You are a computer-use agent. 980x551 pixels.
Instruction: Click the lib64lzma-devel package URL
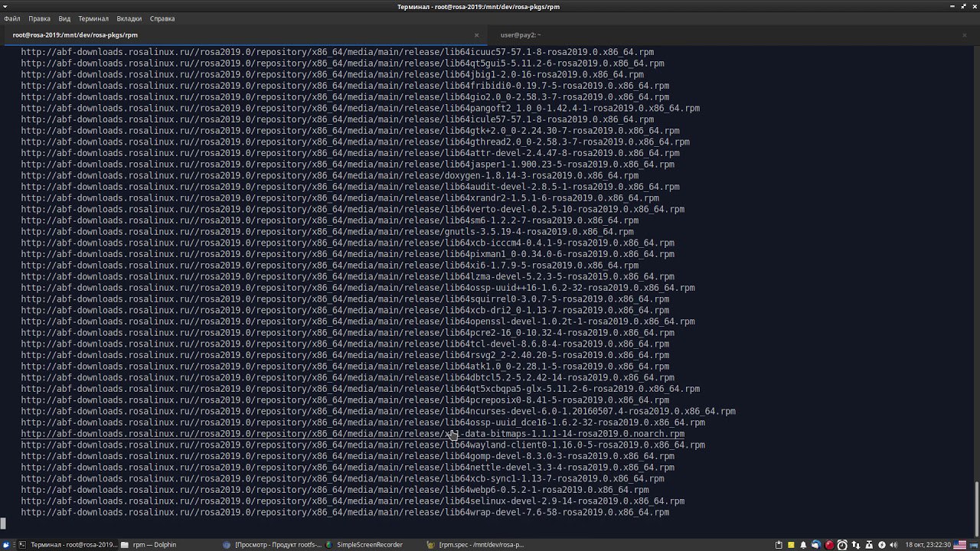coord(348,276)
